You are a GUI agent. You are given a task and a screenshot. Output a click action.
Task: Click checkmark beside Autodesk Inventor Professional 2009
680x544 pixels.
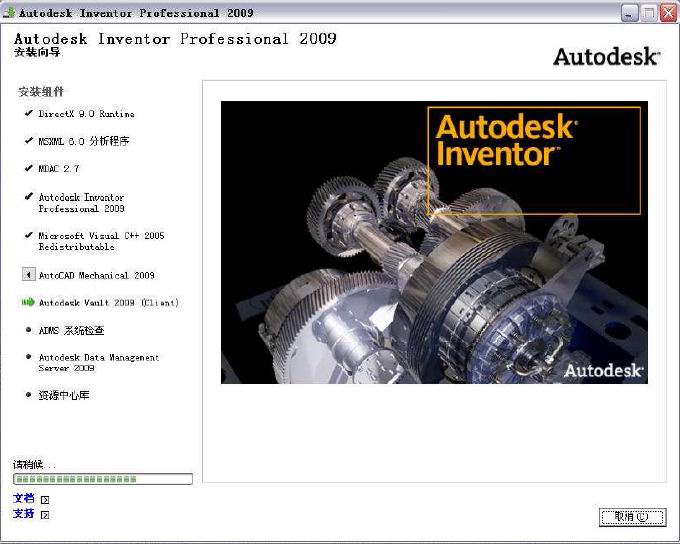tap(29, 197)
